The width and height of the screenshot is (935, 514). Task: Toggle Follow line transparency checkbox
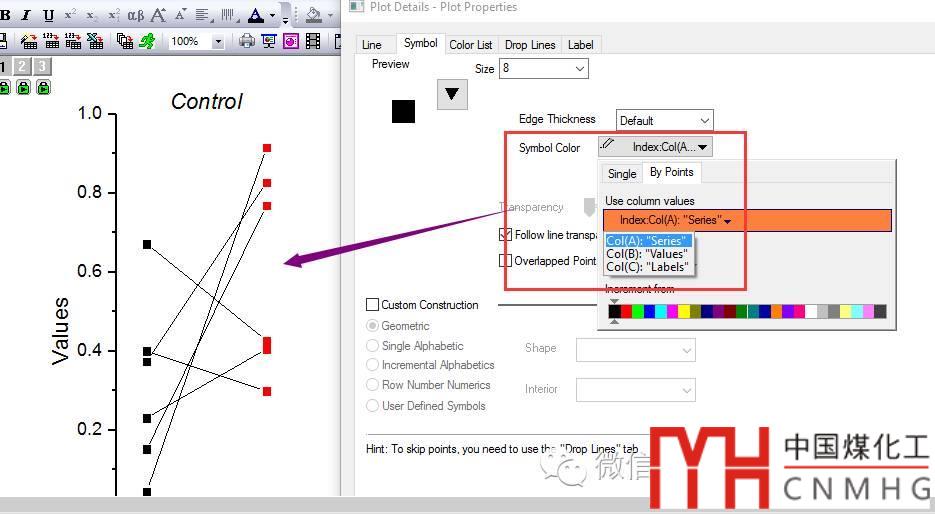click(506, 235)
